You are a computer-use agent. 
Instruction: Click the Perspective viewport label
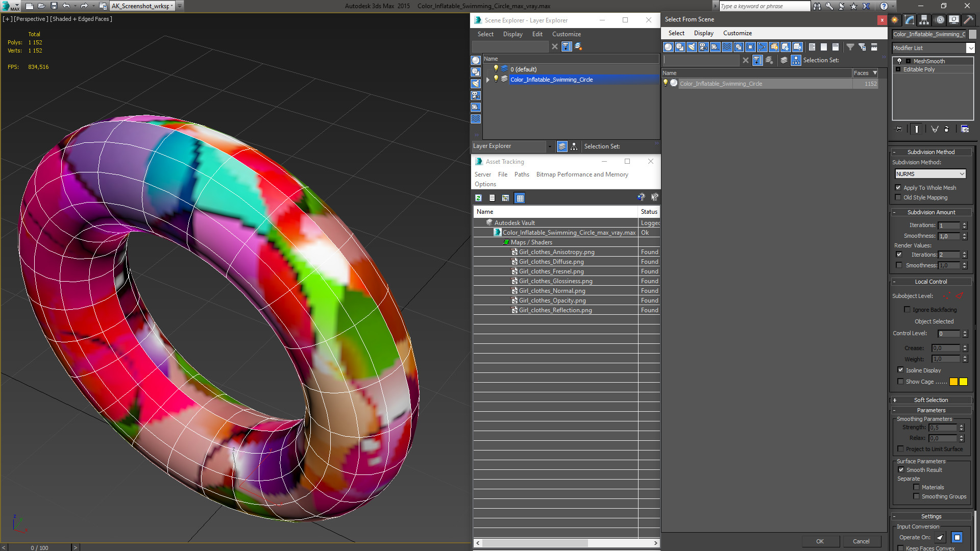coord(31,19)
